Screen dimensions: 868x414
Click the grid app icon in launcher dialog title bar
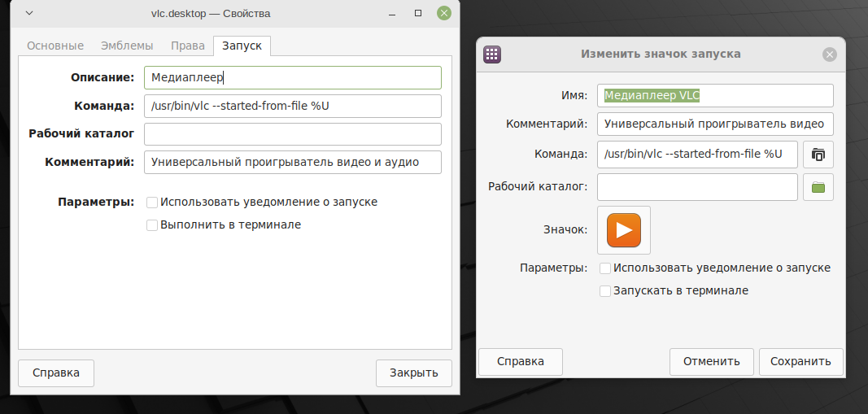tap(491, 54)
